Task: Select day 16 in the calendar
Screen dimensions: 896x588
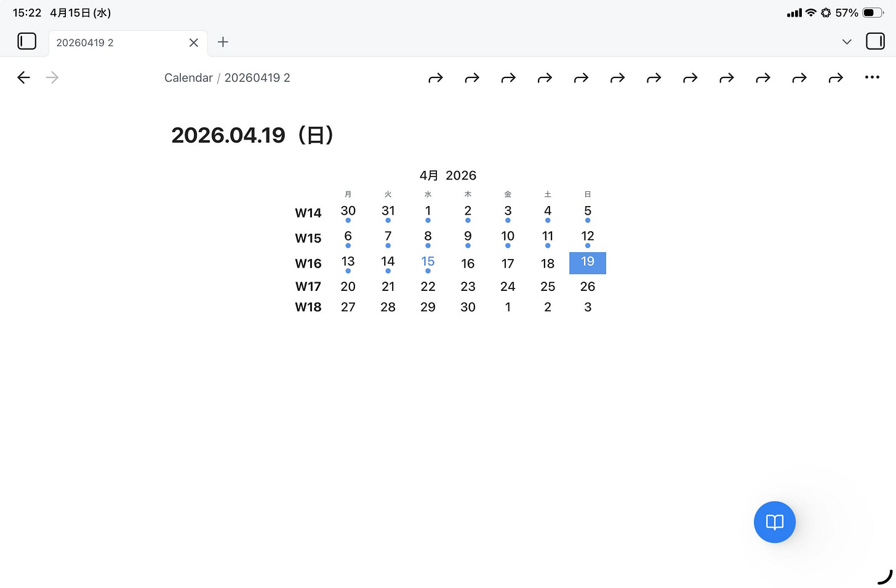Action: (x=468, y=263)
